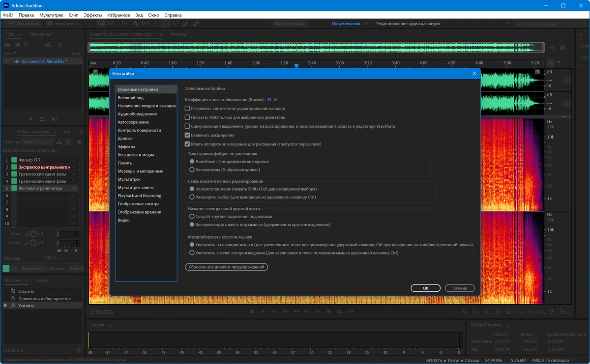Uncheck Юзать аппаратное ускорение checkbox

[x=187, y=144]
